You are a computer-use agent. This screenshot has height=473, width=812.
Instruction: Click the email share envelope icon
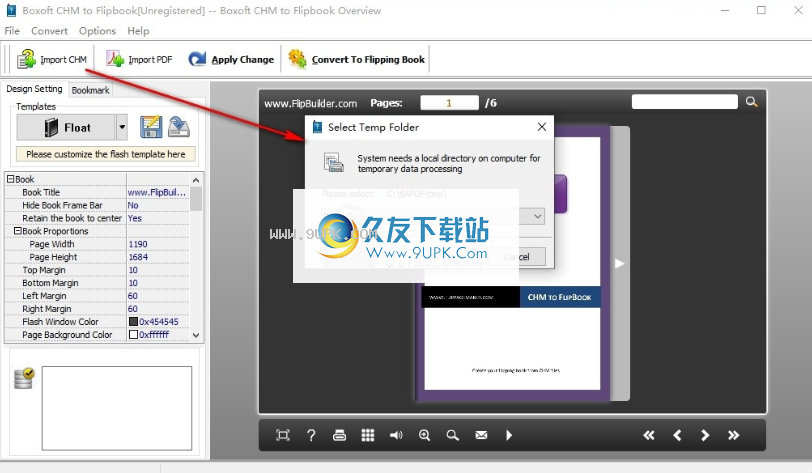tap(481, 435)
